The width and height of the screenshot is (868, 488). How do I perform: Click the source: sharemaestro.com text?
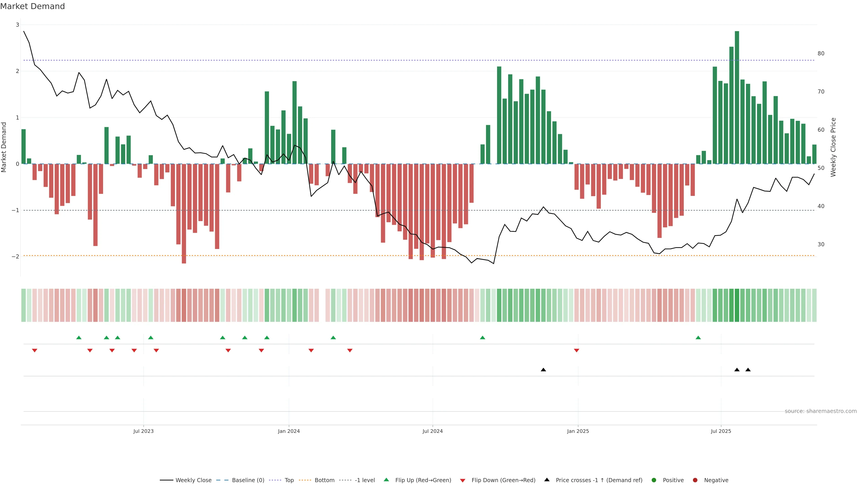[x=821, y=411]
